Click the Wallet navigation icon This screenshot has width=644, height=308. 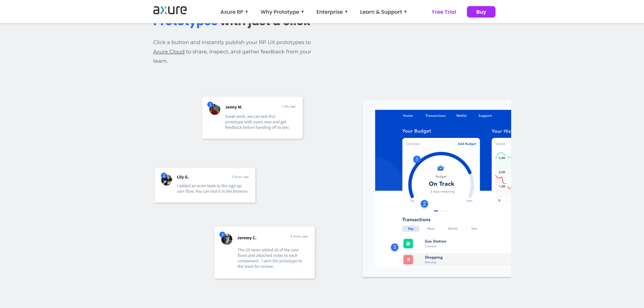point(461,115)
